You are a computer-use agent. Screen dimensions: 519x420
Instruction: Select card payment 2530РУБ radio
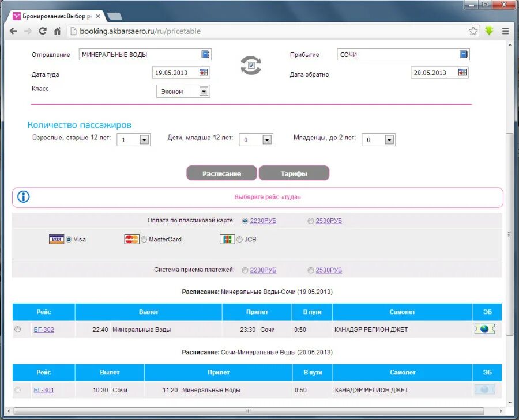(x=310, y=221)
